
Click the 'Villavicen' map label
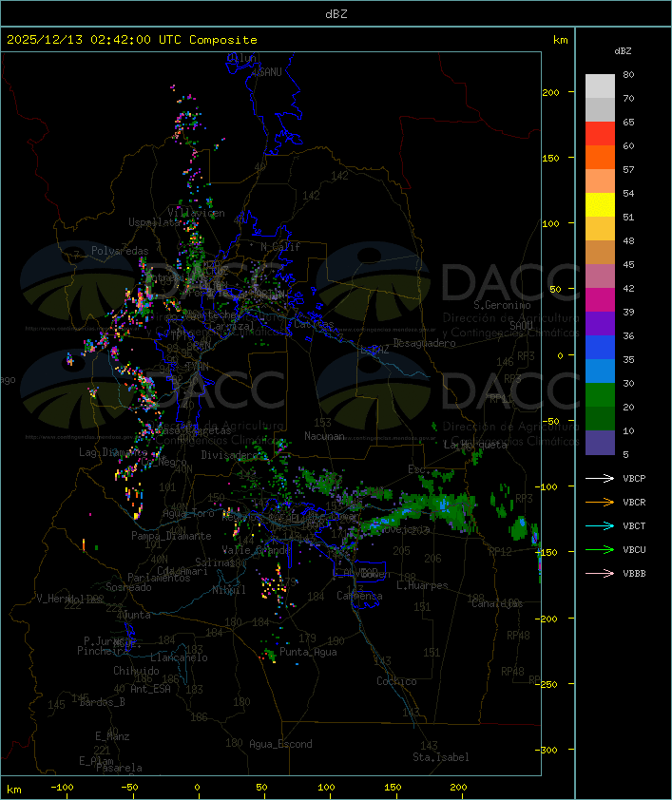coord(197,213)
